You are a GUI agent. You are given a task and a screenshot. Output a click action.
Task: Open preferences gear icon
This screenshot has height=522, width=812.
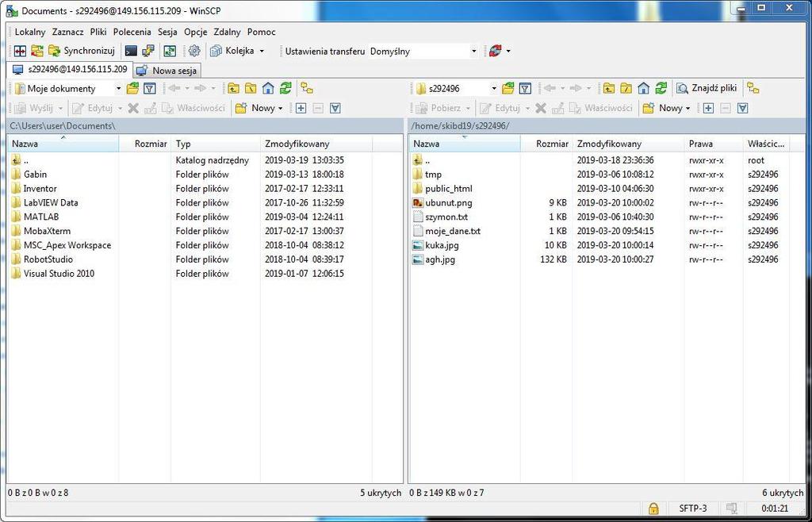[194, 51]
